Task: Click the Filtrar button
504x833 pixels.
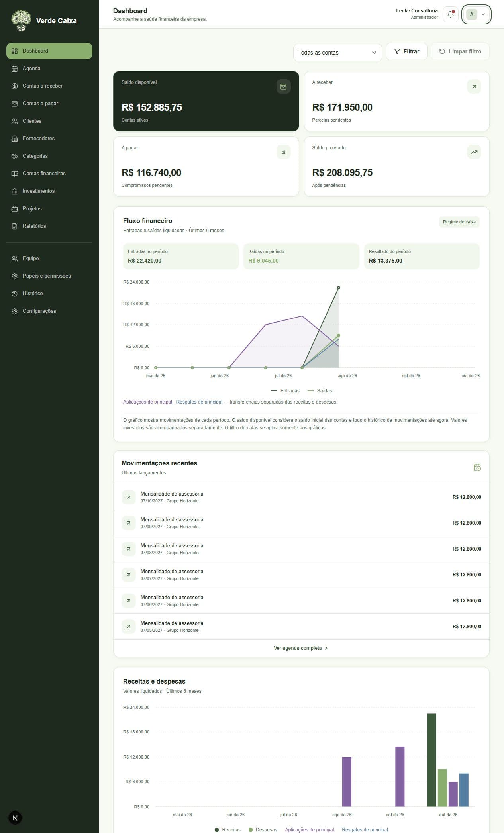Action: pos(406,51)
